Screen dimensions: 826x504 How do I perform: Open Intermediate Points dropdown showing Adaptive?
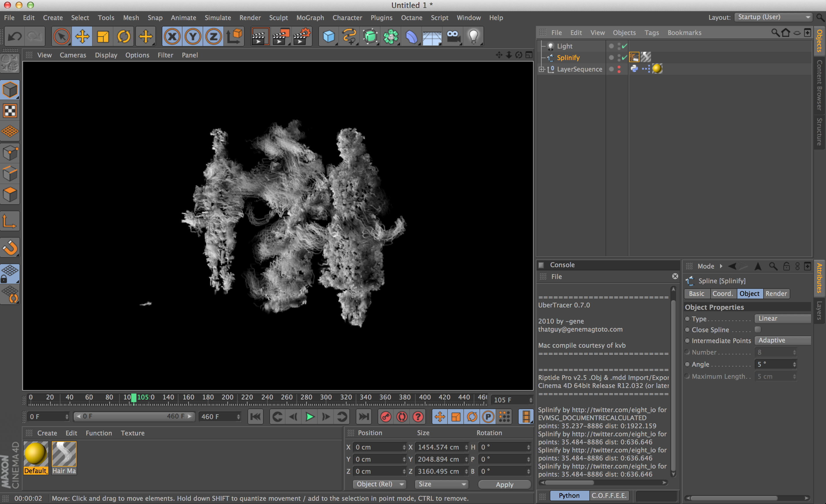[x=783, y=340]
